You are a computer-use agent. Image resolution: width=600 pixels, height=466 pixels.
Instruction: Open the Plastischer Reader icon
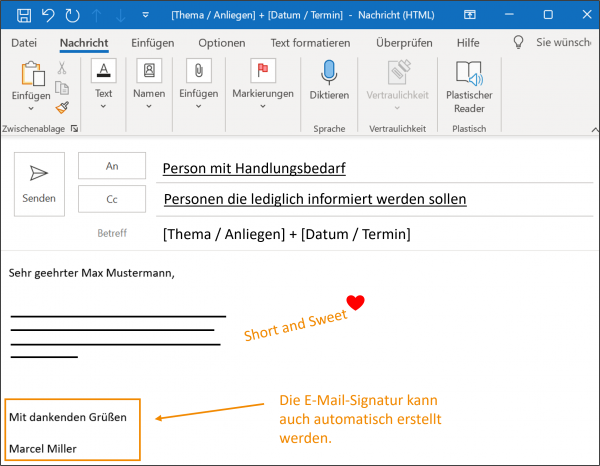pos(469,73)
